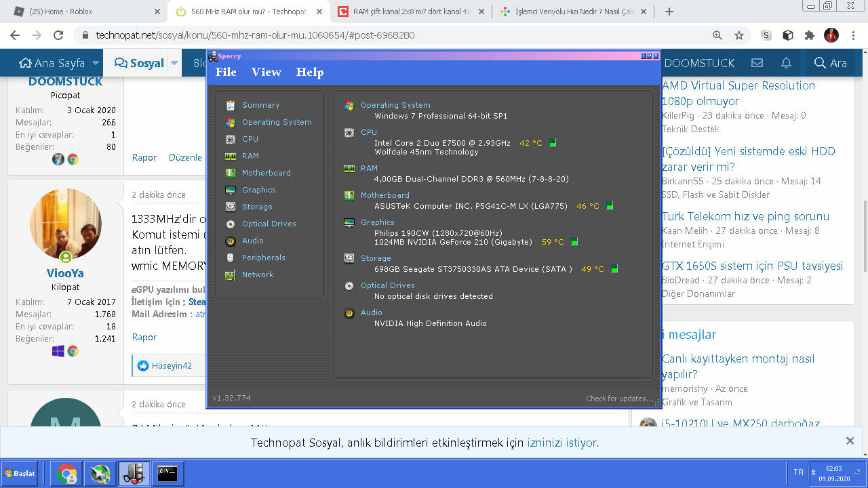Open the Peripherals mouse icon in Speccy's sidebar

tap(231, 258)
